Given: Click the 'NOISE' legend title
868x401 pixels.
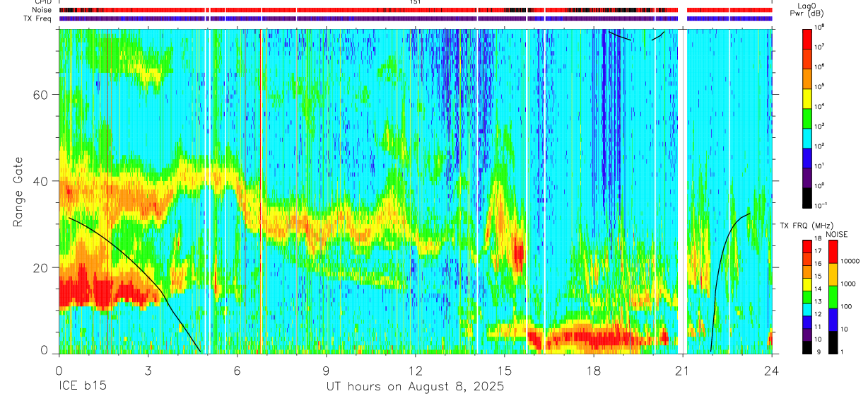Looking at the screenshot, I should coord(837,233).
